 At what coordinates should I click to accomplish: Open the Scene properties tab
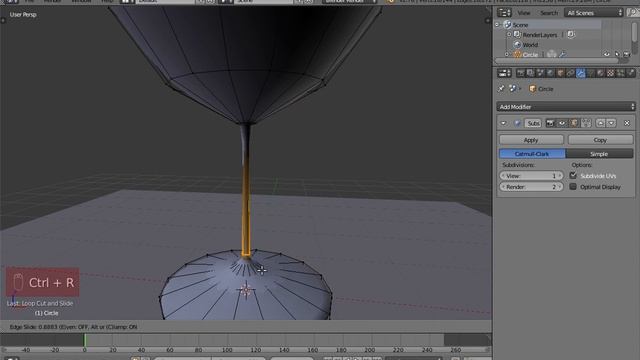click(540, 73)
